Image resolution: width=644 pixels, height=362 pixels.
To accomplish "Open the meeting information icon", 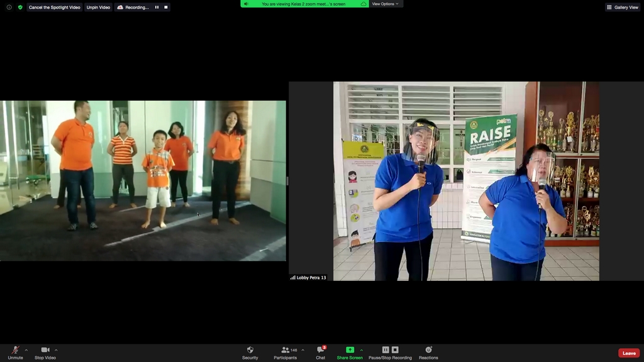I will click(9, 7).
